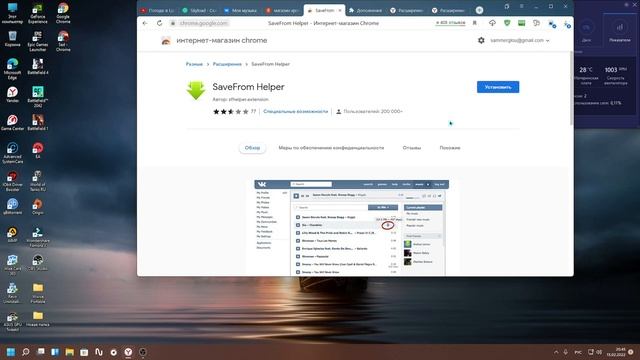This screenshot has width=640, height=360.
Task: Launch Origin from the desktop
Action: pos(38,206)
